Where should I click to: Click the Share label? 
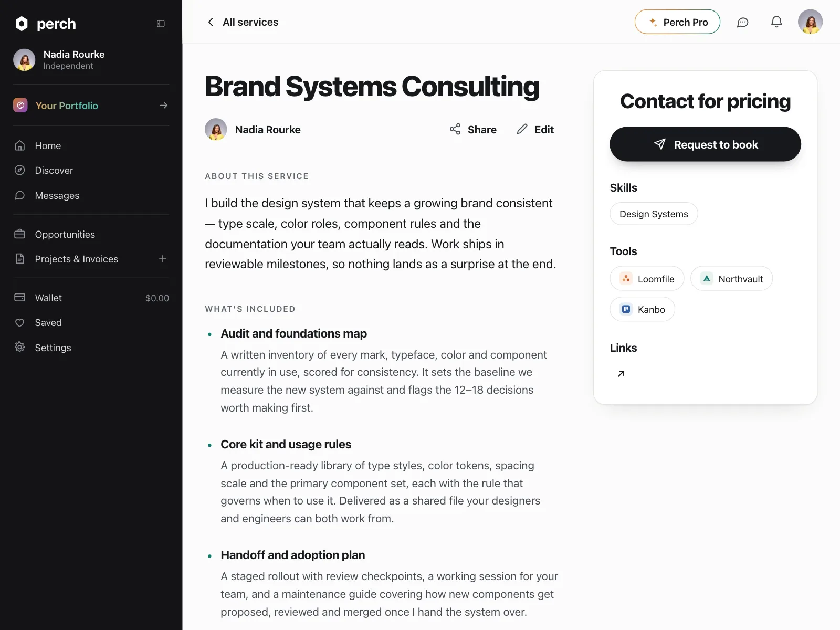point(482,130)
